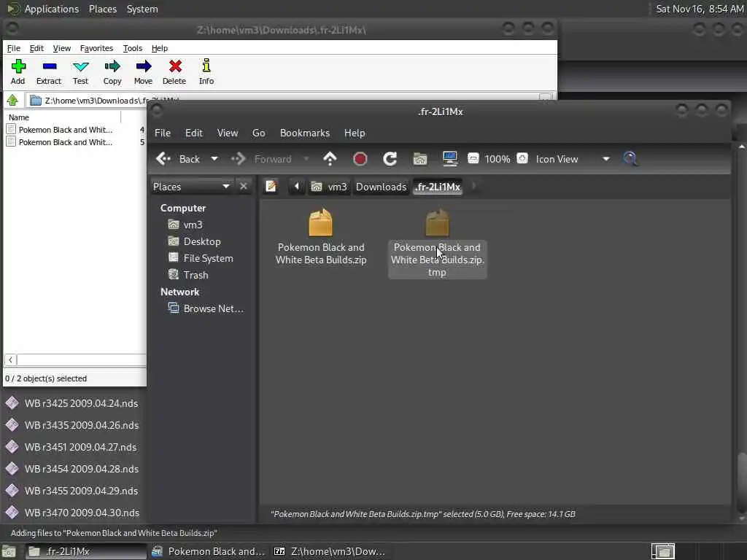Close the Places sidebar pane
This screenshot has height=560, width=747.
244,186
